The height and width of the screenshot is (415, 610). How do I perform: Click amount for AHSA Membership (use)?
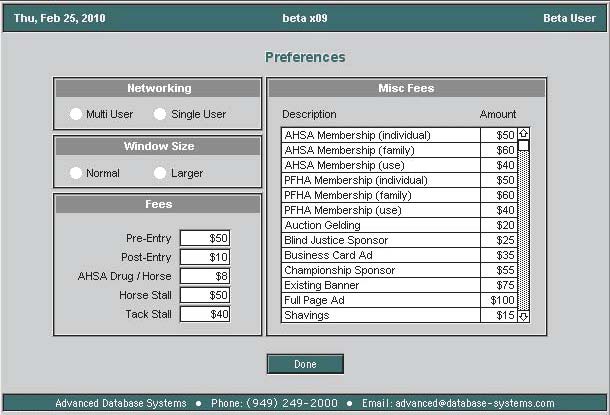499,165
